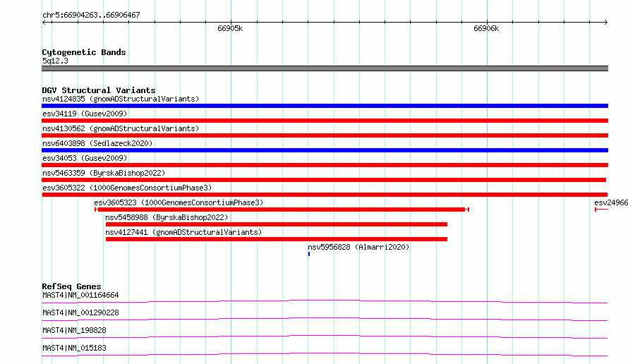
Task: Click the 5q12.3 band label
Action: coord(55,61)
